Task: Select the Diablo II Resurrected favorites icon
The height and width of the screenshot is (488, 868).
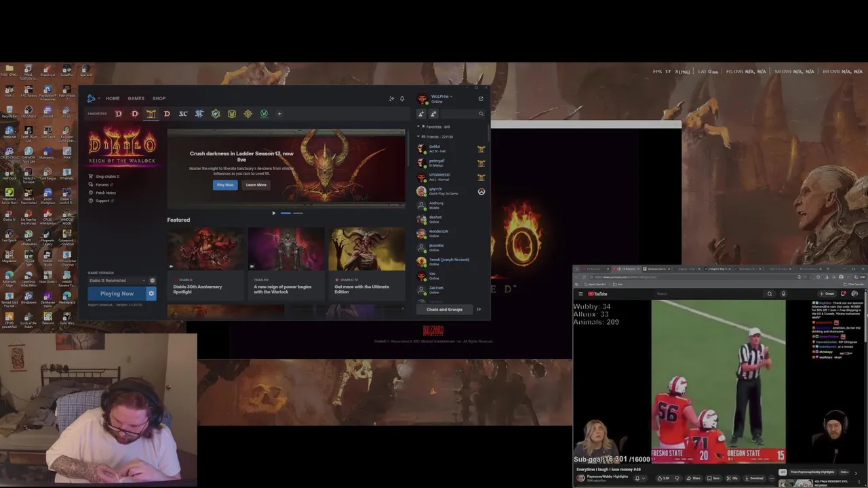Action: tap(151, 114)
